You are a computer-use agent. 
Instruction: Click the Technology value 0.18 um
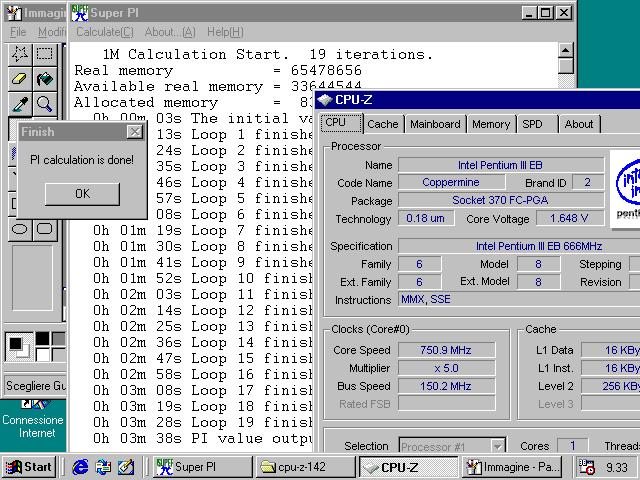click(426, 218)
